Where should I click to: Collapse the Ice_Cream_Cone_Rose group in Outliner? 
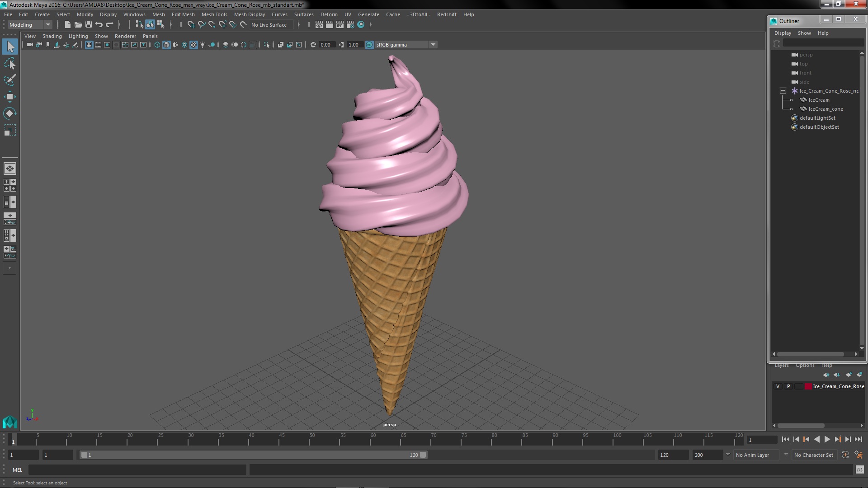pyautogui.click(x=783, y=91)
